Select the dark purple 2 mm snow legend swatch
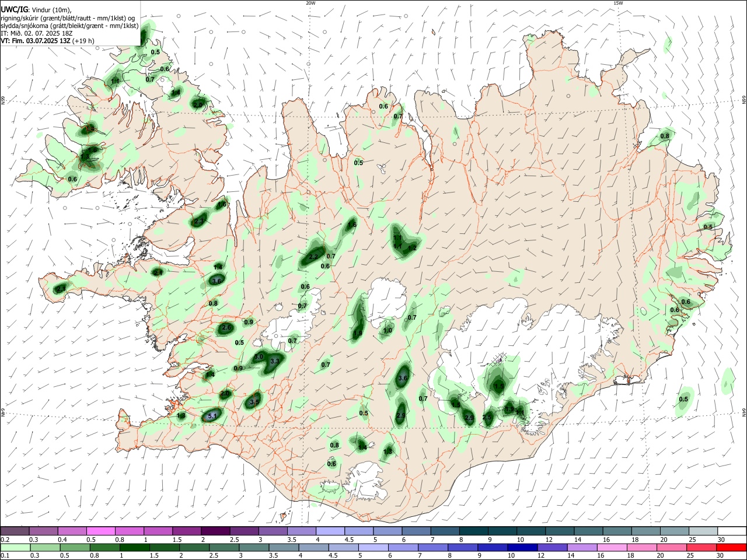 215,531
